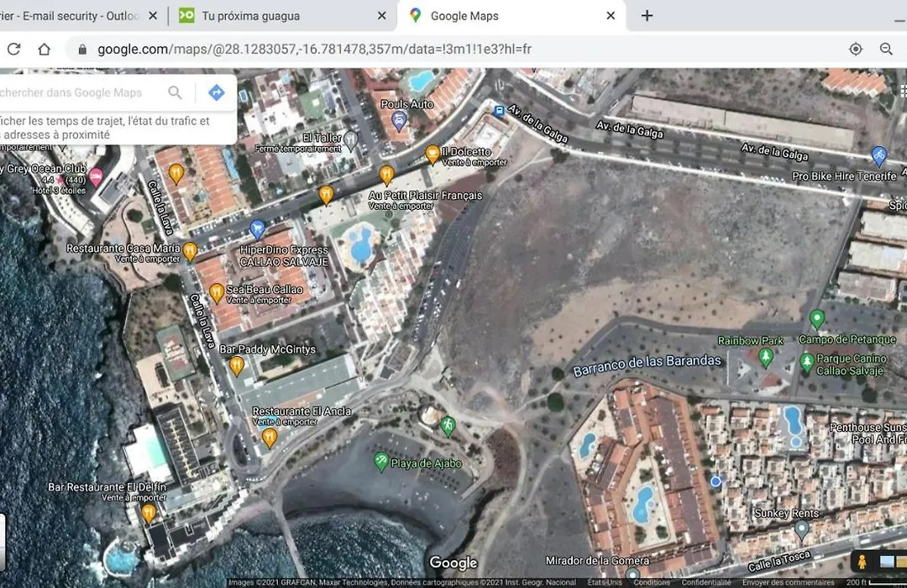Open the Campo de Petanque pin
Viewport: 907px width, 588px height.
[x=817, y=319]
